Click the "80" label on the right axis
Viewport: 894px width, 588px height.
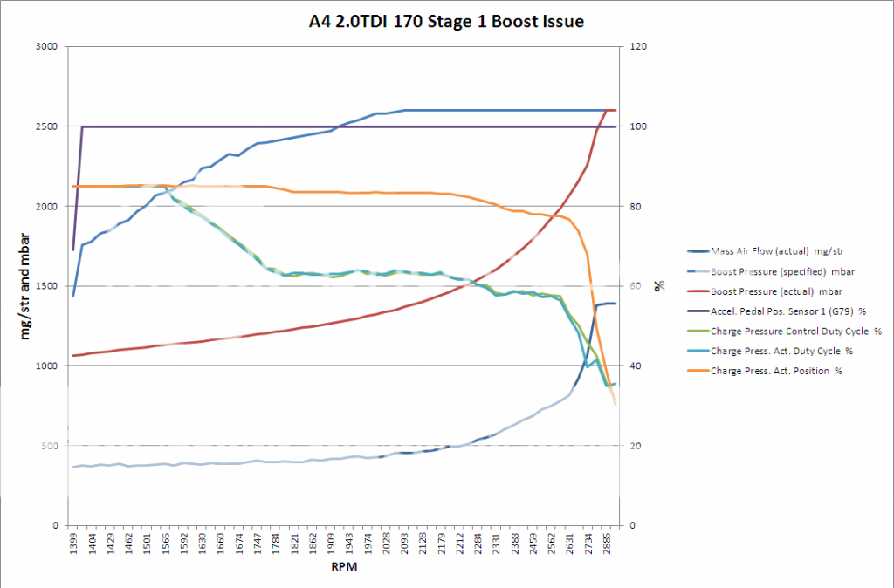point(636,206)
